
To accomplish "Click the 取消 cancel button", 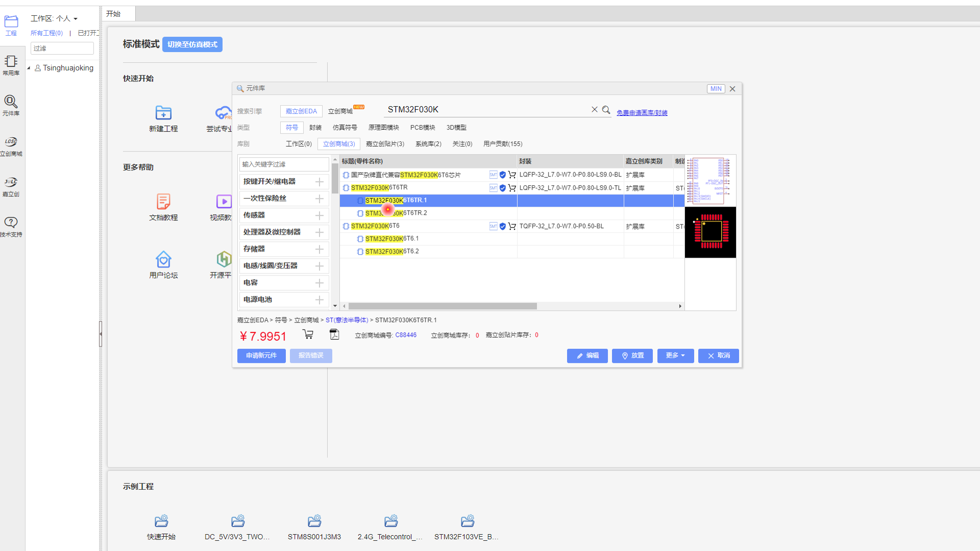I will (719, 356).
